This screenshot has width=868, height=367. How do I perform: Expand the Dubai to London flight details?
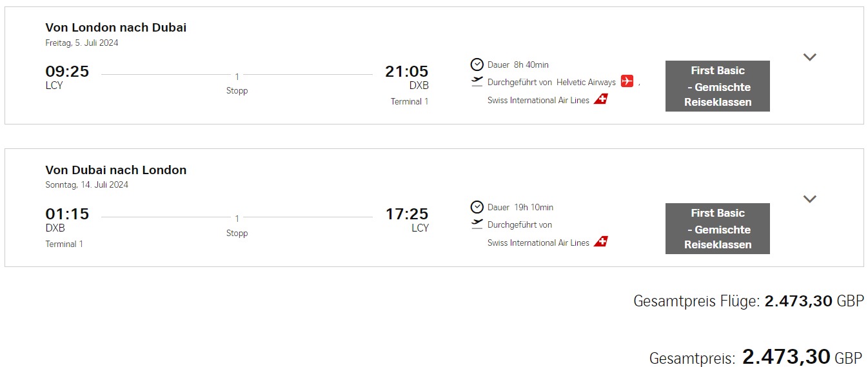tap(809, 199)
